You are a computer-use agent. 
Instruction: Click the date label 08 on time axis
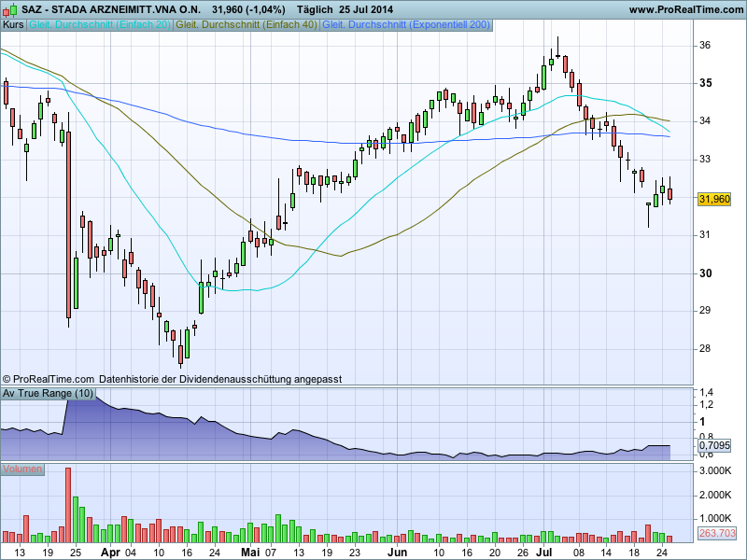579,553
